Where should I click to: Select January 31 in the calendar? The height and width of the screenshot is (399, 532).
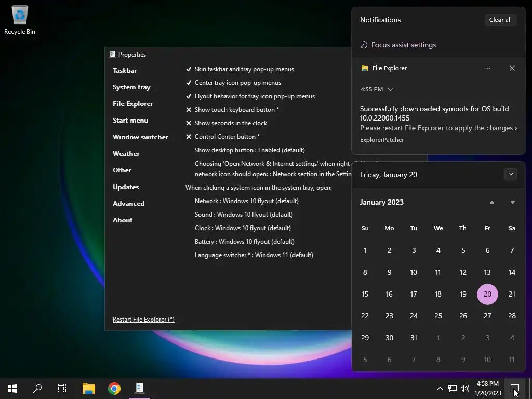click(414, 338)
